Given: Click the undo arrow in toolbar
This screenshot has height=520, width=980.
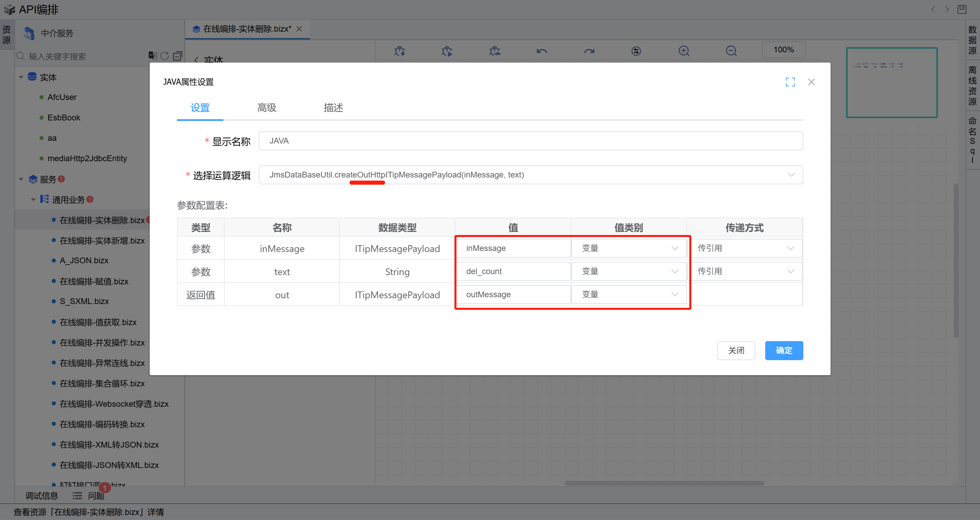Looking at the screenshot, I should click(542, 51).
